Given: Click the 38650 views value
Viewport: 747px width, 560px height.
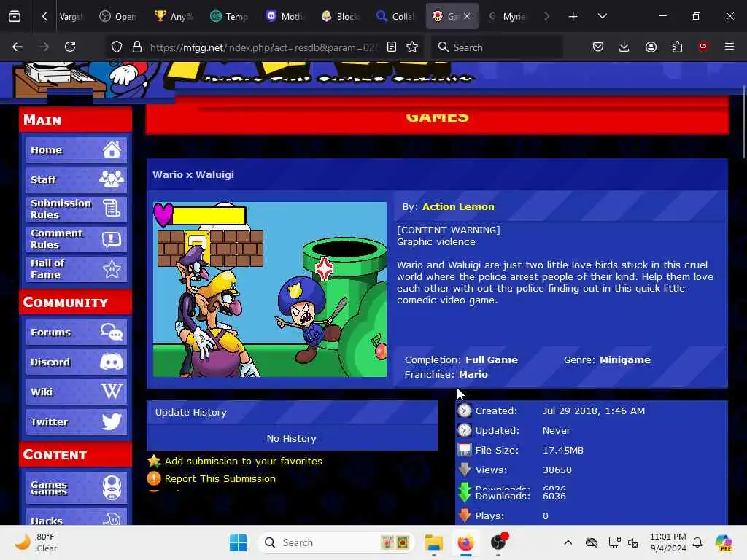Looking at the screenshot, I should pos(557,470).
